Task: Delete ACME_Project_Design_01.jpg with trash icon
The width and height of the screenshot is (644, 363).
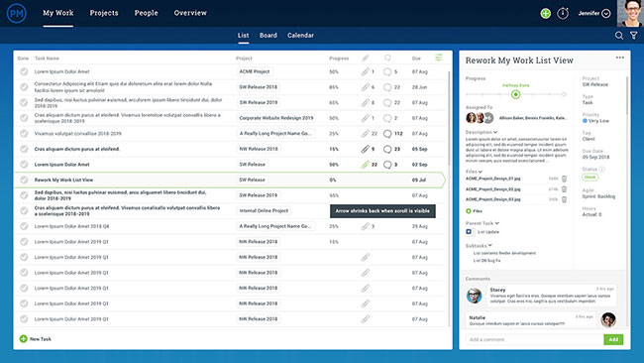Action: click(x=565, y=179)
